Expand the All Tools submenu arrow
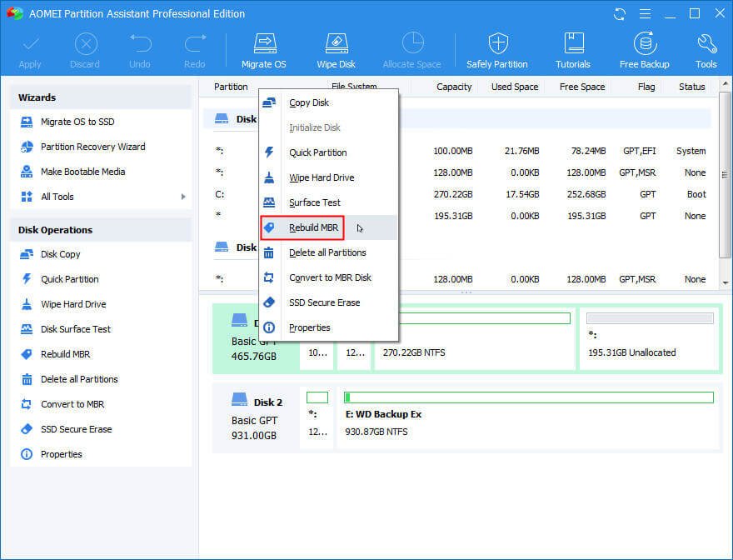Viewport: 733px width, 560px height. click(182, 197)
